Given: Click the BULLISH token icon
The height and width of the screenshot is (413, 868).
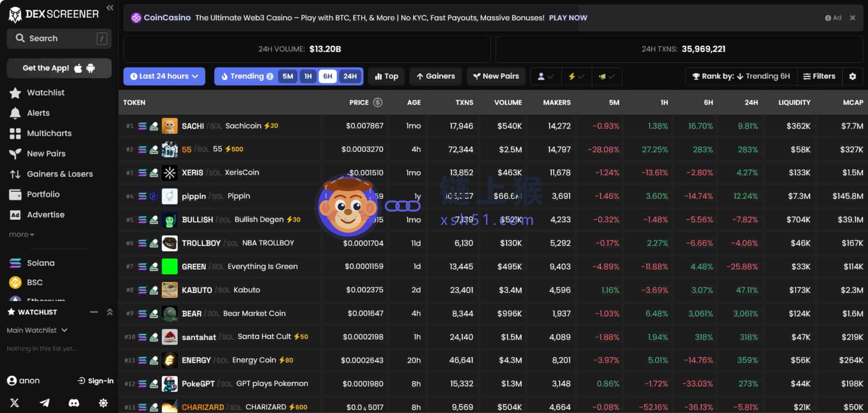Looking at the screenshot, I should click(170, 220).
